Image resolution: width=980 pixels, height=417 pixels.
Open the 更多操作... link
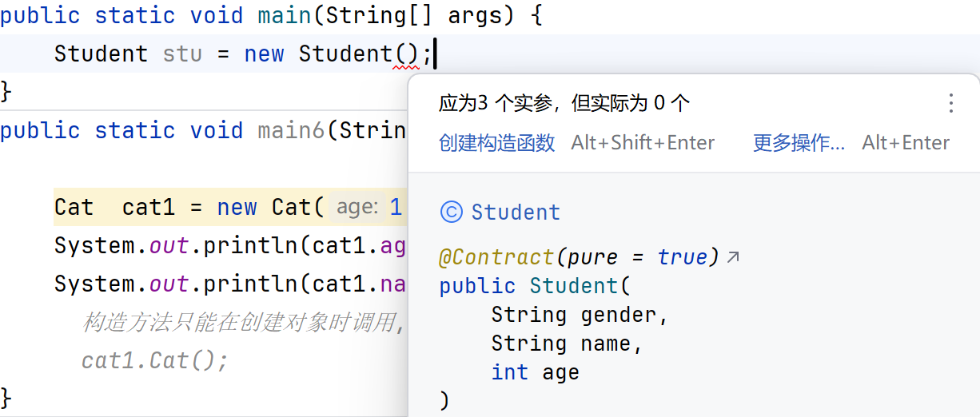point(799,143)
